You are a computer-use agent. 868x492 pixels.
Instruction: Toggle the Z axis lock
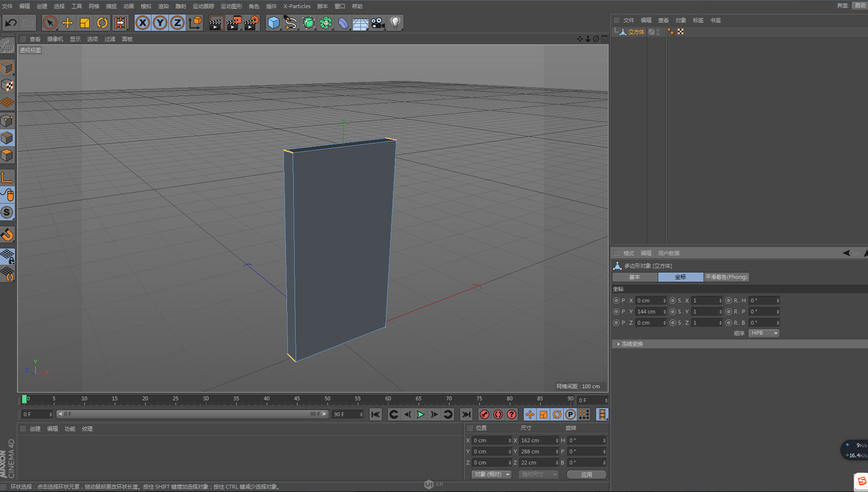click(x=177, y=23)
